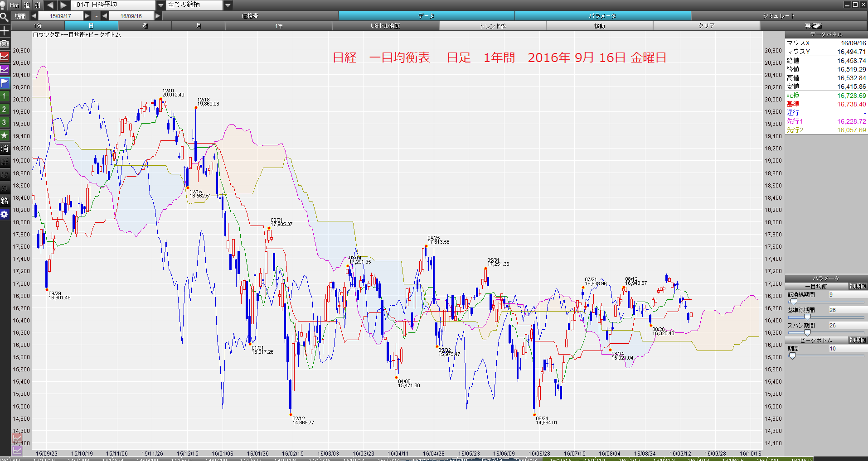Toggle the 価格帯 price band option
The image size is (868, 461).
coord(250,16)
